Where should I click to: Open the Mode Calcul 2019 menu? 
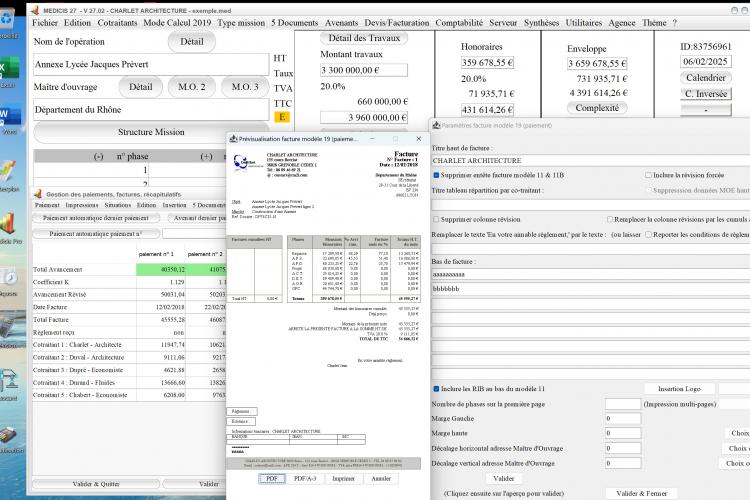coord(177,22)
